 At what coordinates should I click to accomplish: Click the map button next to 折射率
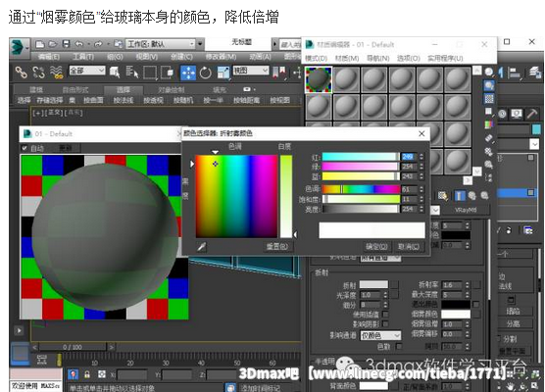pos(476,285)
